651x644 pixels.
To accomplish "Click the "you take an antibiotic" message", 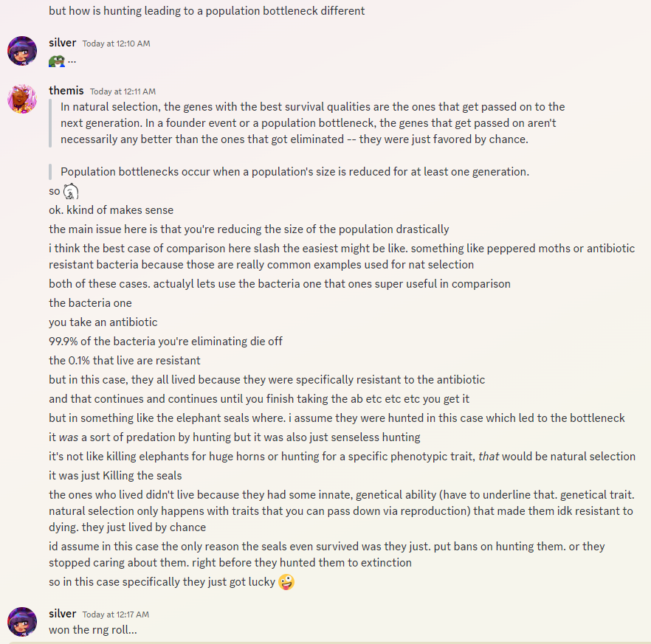I will [x=103, y=322].
